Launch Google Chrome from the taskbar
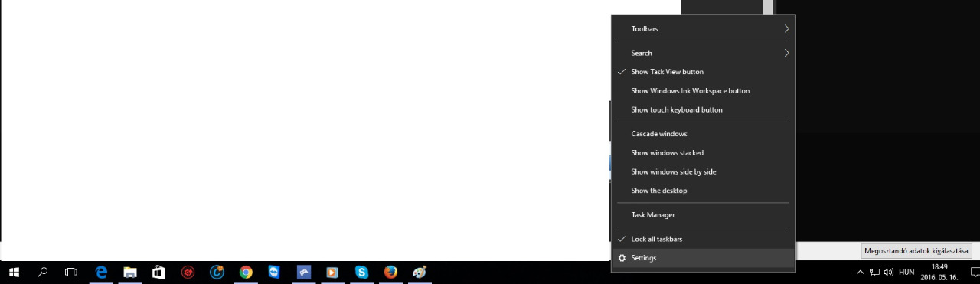 point(246,272)
